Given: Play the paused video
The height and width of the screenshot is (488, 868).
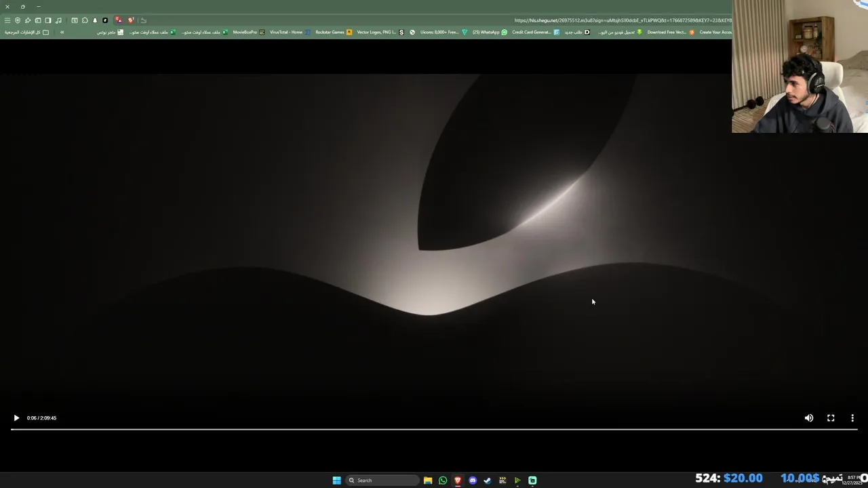Looking at the screenshot, I should click(x=16, y=418).
